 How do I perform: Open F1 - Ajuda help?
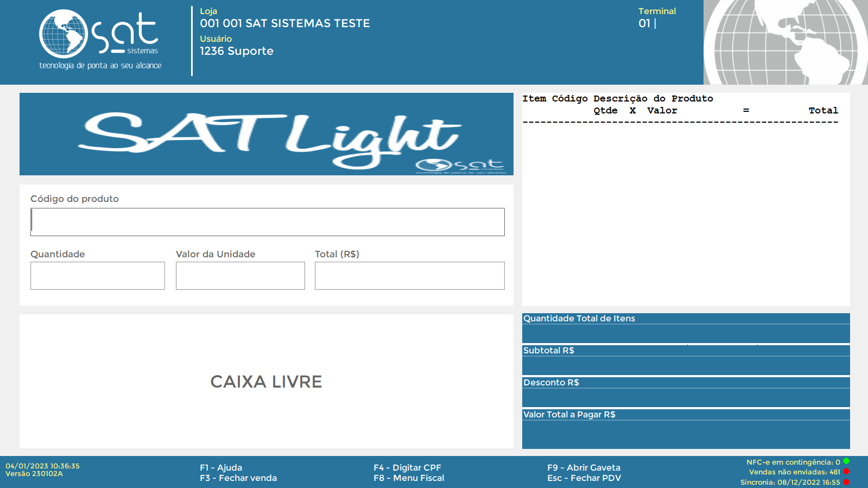click(x=221, y=467)
